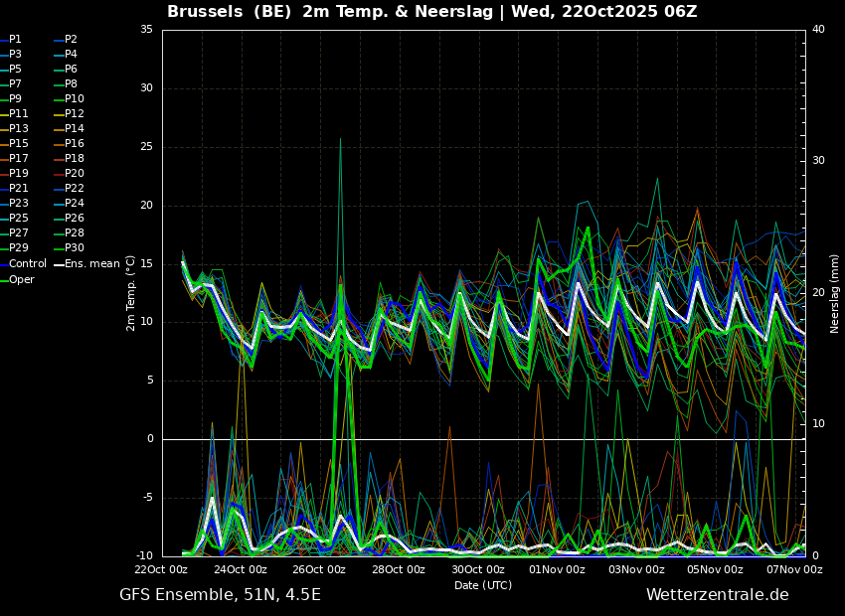Click the Neerslag (mm) right axis label

835,293
